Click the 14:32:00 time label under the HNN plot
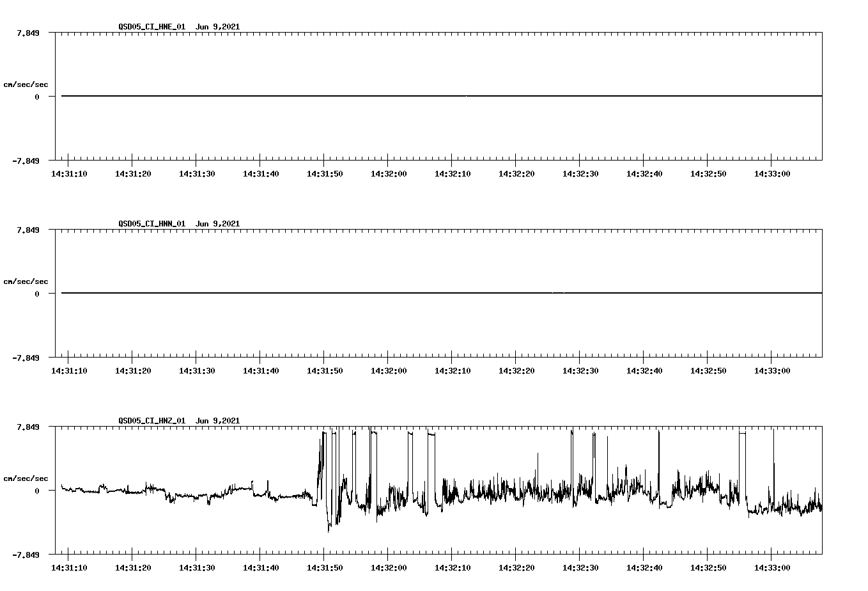This screenshot has width=868, height=591. [389, 371]
